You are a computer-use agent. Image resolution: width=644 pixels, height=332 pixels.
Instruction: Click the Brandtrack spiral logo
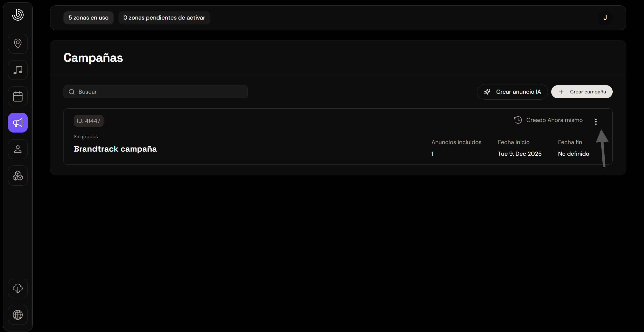[18, 15]
